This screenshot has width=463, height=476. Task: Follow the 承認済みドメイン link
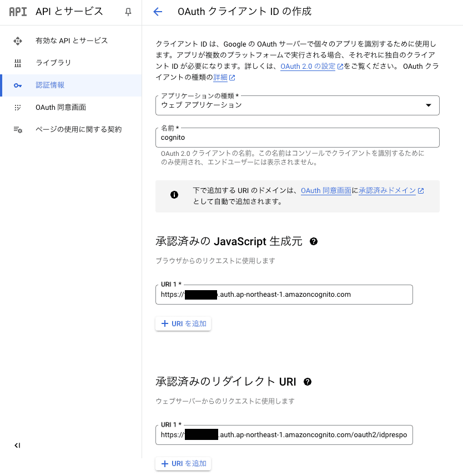tap(387, 191)
